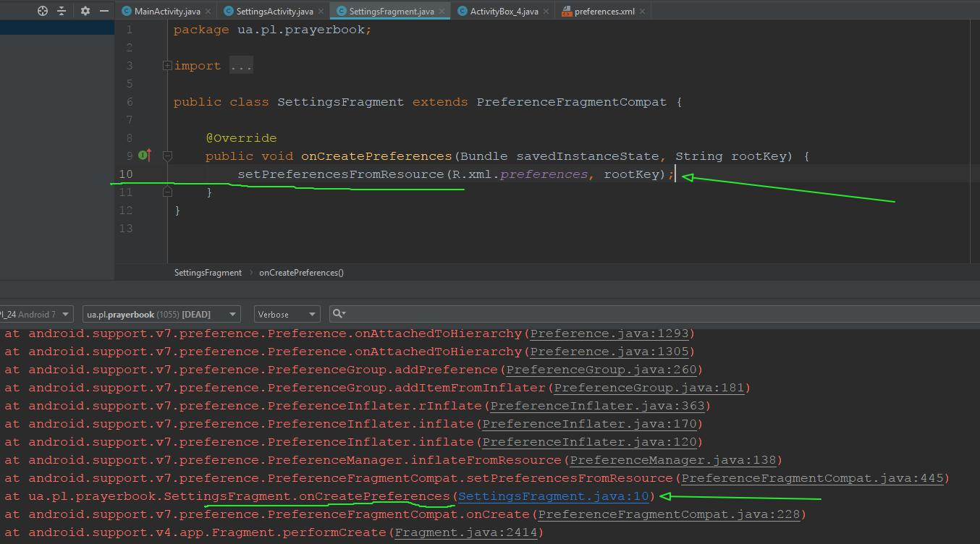The height and width of the screenshot is (544, 980).
Task: Open the PreferenceInflater.java:120 link
Action: coord(589,442)
